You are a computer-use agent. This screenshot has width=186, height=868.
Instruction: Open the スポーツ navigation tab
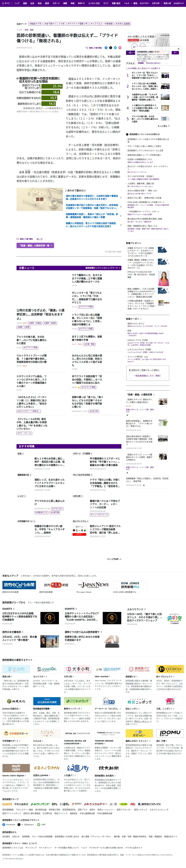(x=56, y=3)
